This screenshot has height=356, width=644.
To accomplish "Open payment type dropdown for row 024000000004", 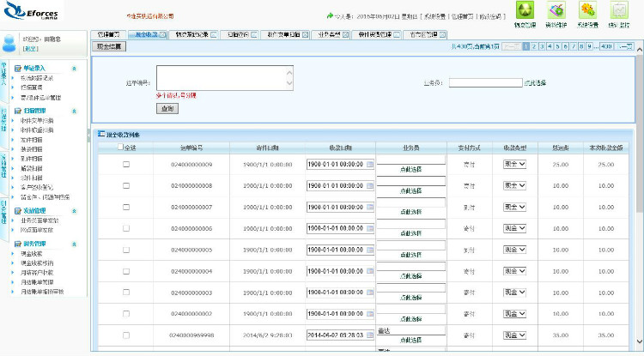I will 514,271.
